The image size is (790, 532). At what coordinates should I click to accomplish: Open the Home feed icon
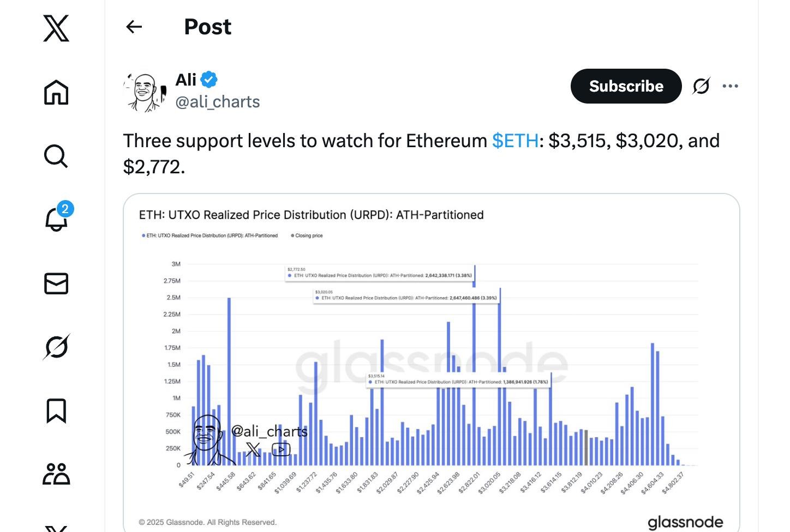point(56,92)
